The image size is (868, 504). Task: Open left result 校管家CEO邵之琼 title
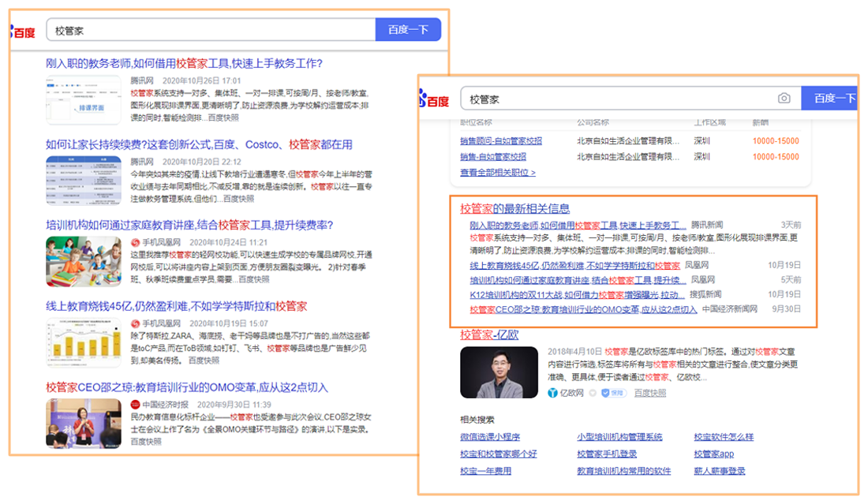[186, 387]
